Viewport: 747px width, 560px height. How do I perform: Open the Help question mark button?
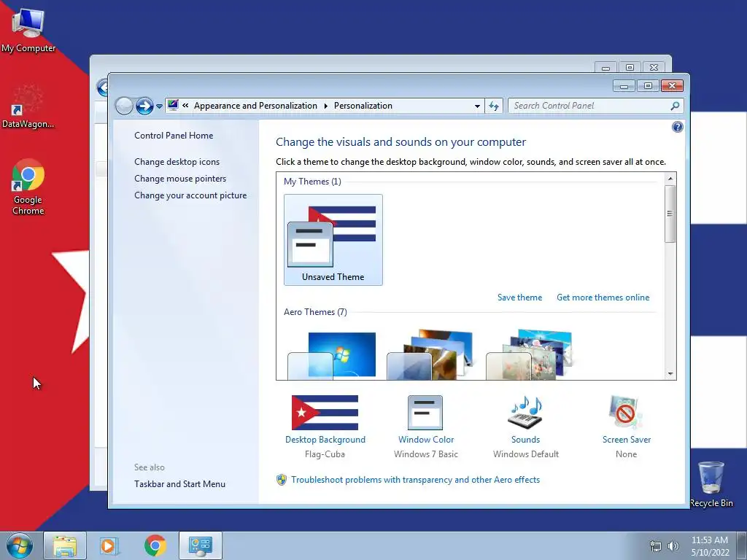[x=677, y=127]
